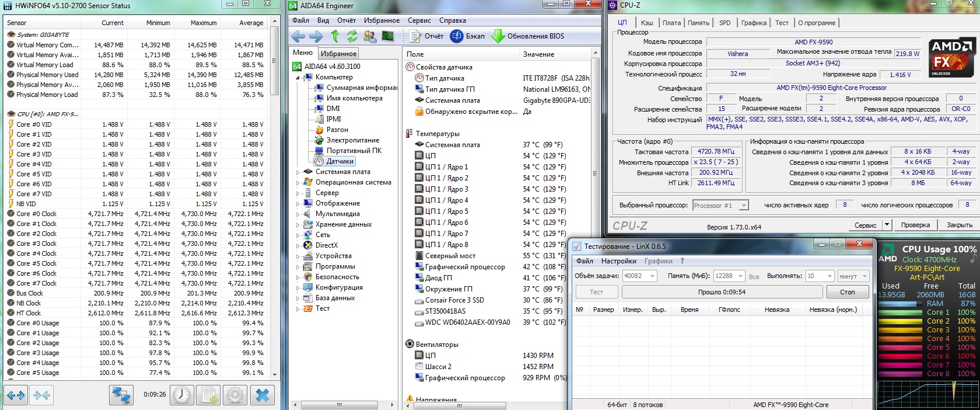The image size is (980, 410).
Task: Click Back arrow in AIDA64 toolbar
Action: (x=298, y=36)
